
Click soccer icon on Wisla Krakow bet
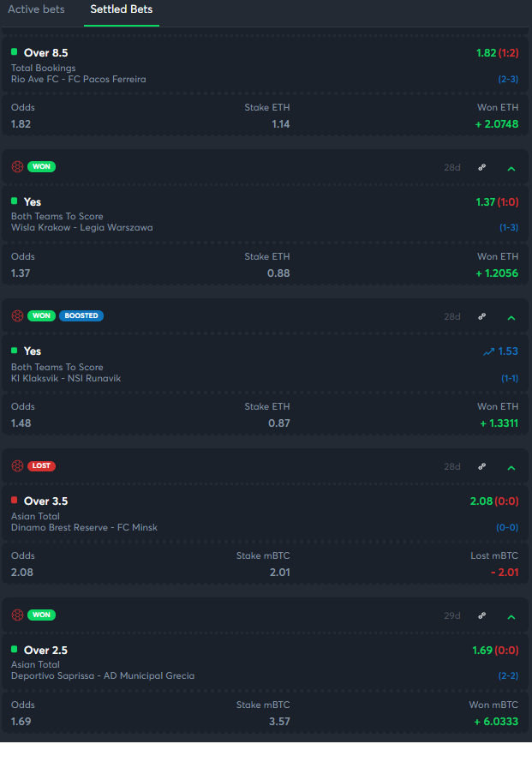point(17,166)
